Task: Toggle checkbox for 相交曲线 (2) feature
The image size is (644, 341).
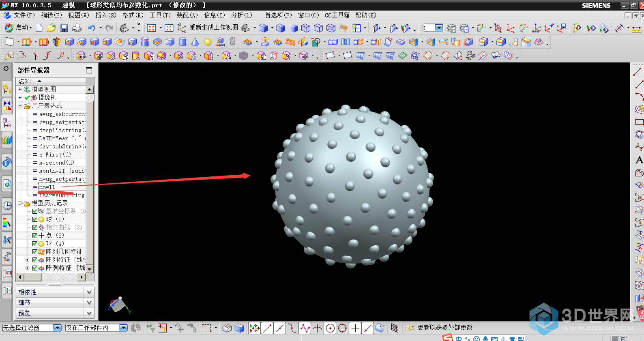Action: 35,227
